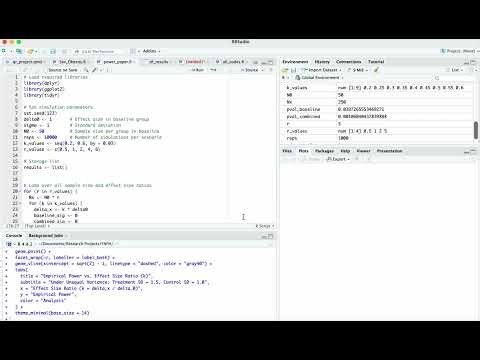Click the new file icon in main toolbar

tap(4, 51)
